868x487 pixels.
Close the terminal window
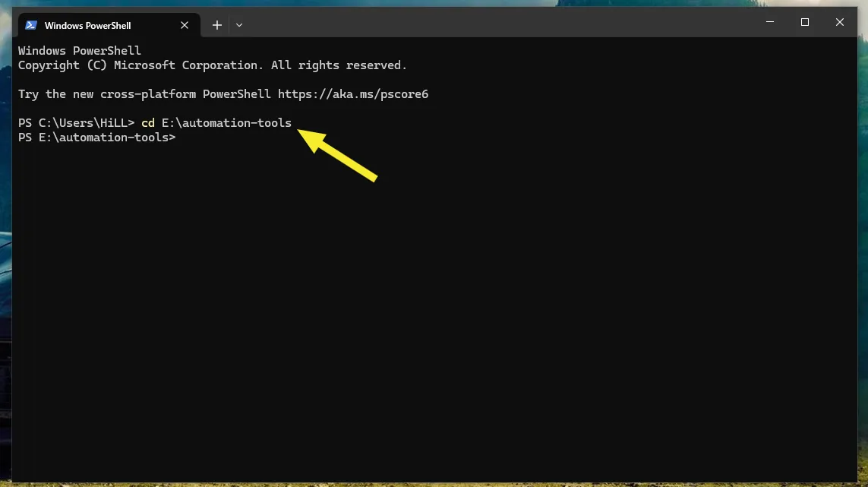click(840, 23)
